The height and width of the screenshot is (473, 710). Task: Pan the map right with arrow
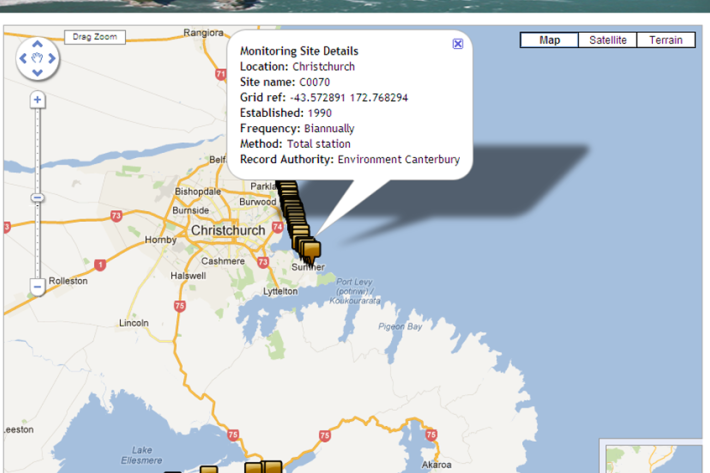pos(51,58)
